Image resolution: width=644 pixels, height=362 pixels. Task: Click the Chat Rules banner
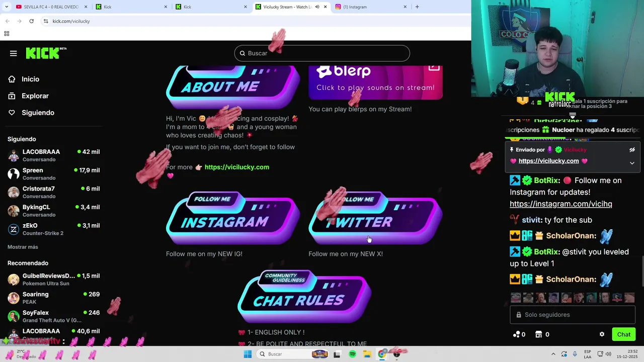[304, 297]
